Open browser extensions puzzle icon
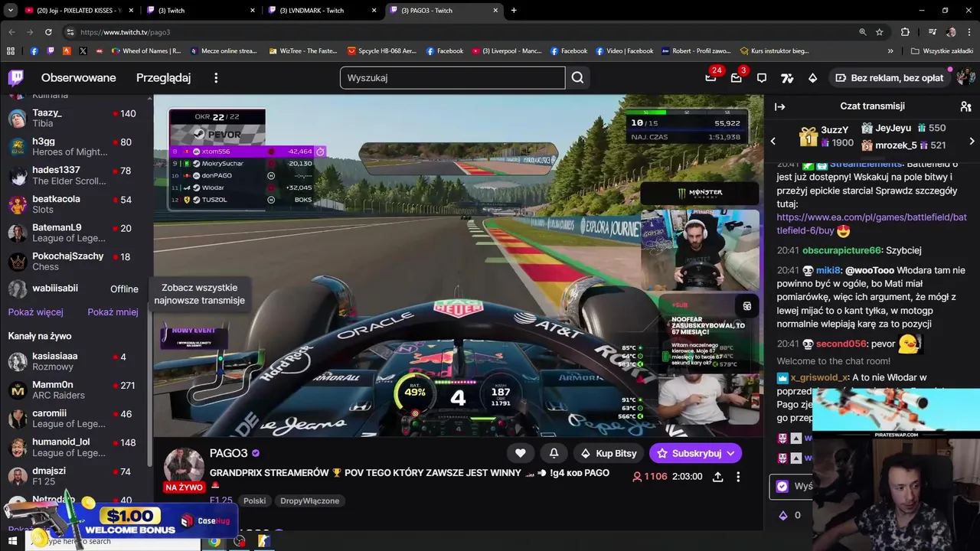Viewport: 980px width, 551px height. [905, 32]
